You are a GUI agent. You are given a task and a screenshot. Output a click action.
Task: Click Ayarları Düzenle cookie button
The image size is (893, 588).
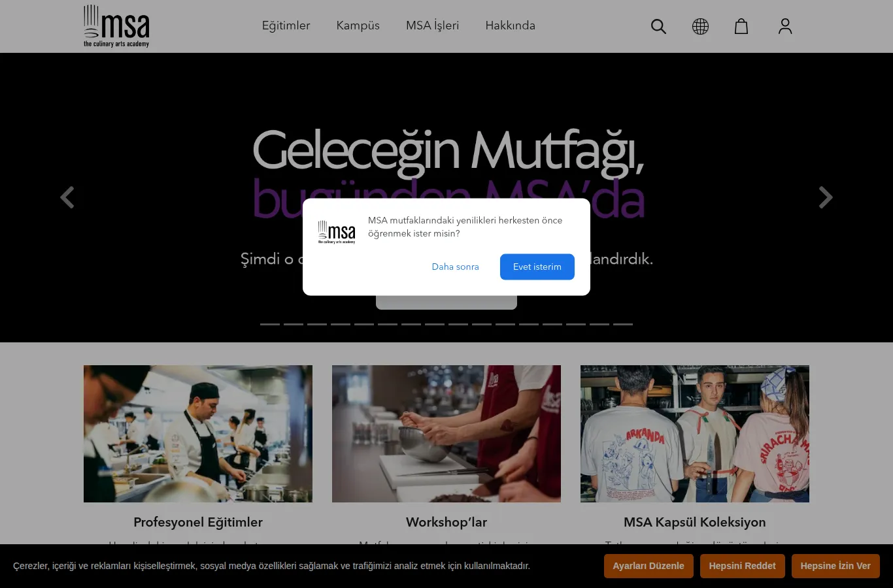tap(649, 566)
